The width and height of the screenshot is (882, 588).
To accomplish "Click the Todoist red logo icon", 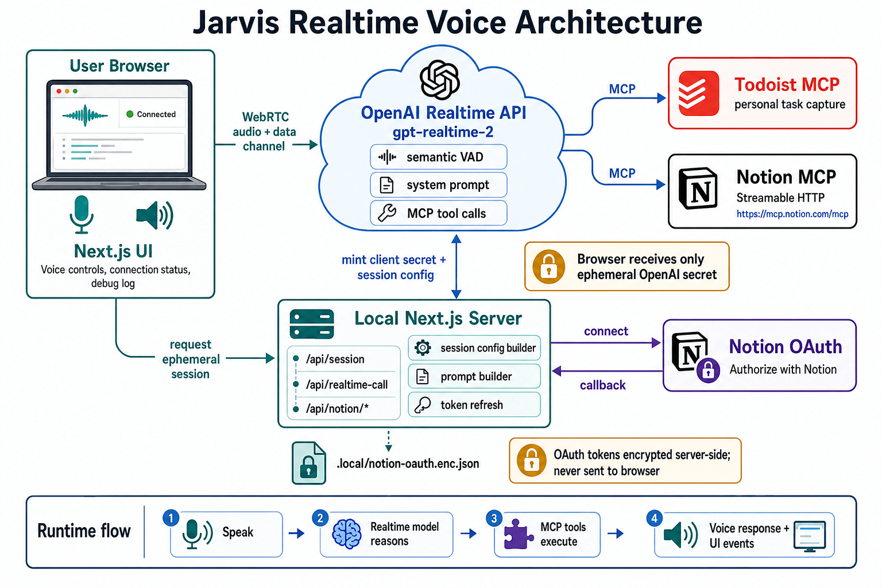I will pyautogui.click(x=699, y=94).
